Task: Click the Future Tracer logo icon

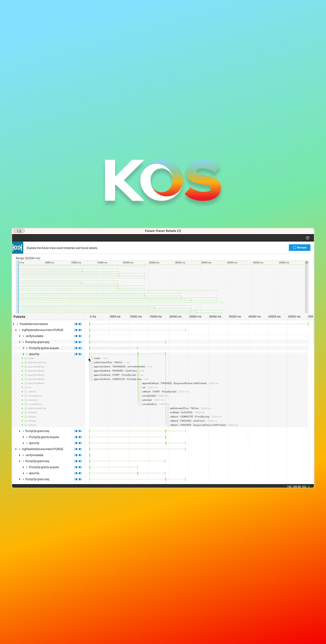Action: (17, 248)
